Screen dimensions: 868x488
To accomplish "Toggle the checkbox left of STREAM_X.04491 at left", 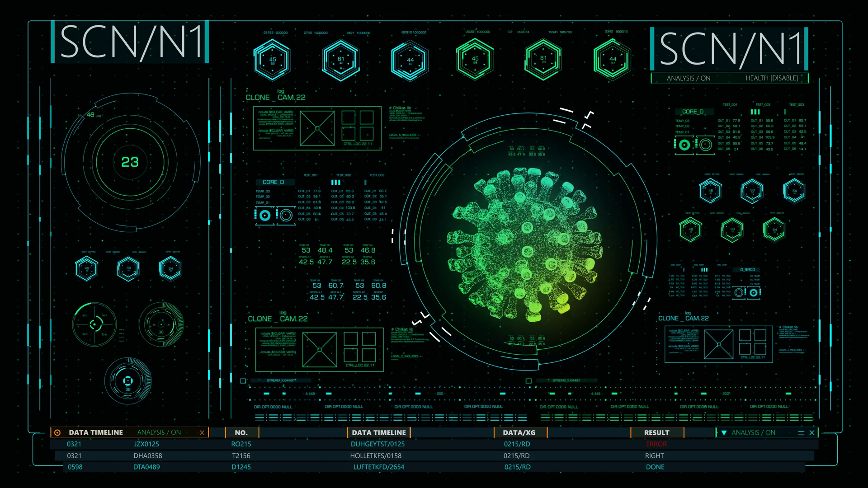I will [243, 381].
